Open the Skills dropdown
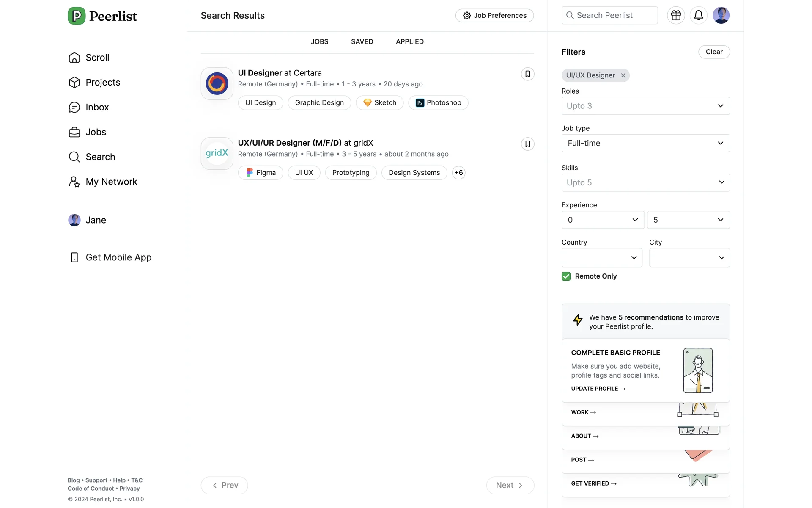812x508 pixels. click(645, 182)
